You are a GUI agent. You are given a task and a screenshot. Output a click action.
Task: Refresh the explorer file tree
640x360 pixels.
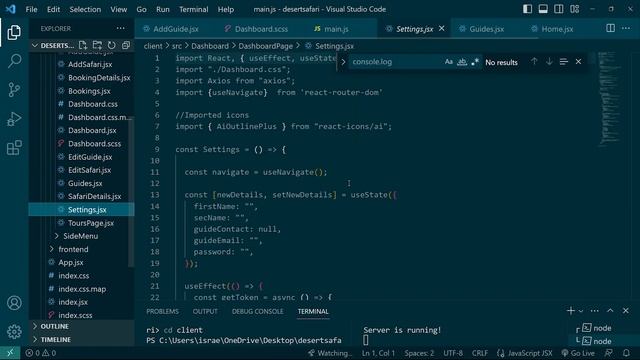[x=111, y=45]
